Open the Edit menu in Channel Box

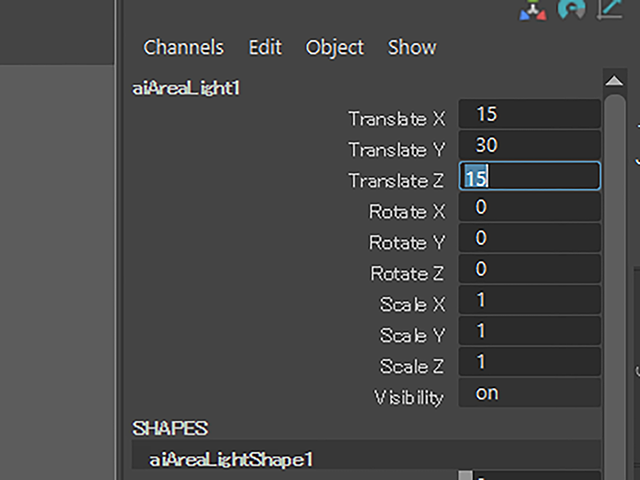tap(265, 47)
